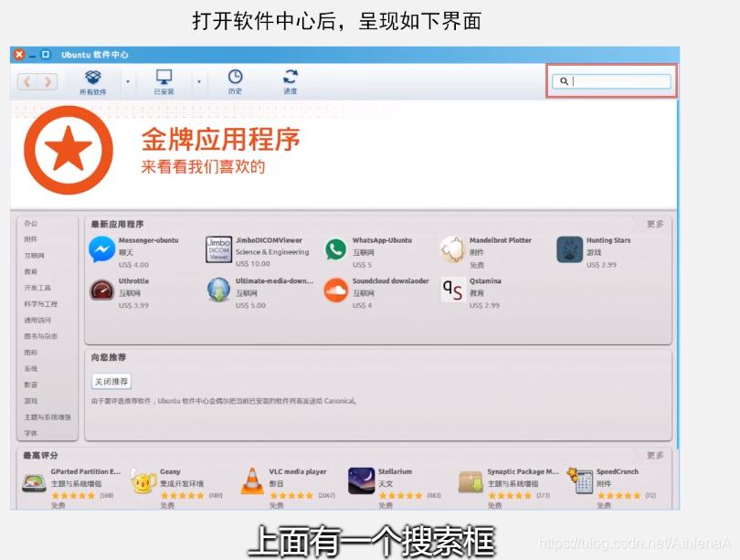Expand the dropdown arrow beside 所有软件

tap(128, 81)
